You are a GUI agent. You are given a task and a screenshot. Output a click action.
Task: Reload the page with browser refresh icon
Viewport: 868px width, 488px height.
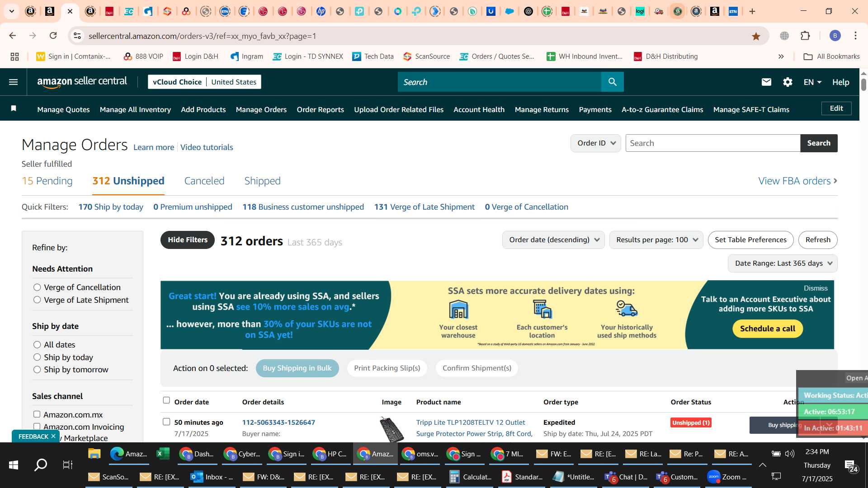click(53, 36)
